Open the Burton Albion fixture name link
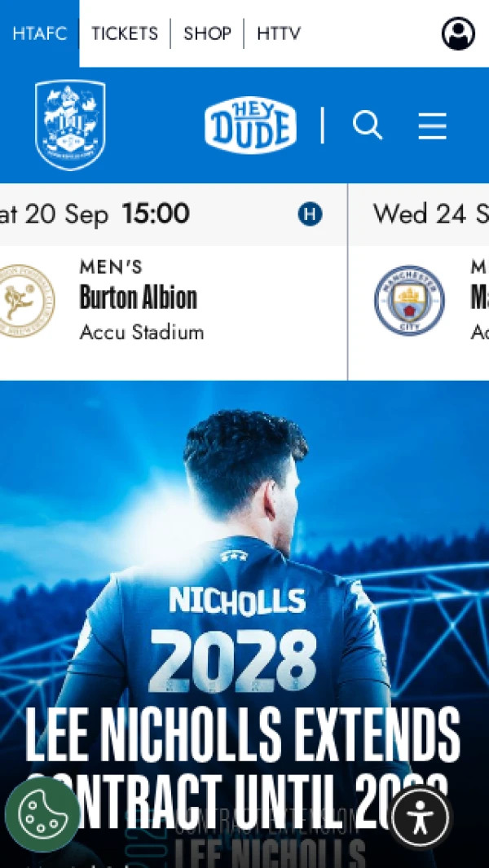Viewport: 489px width, 868px height. click(139, 297)
